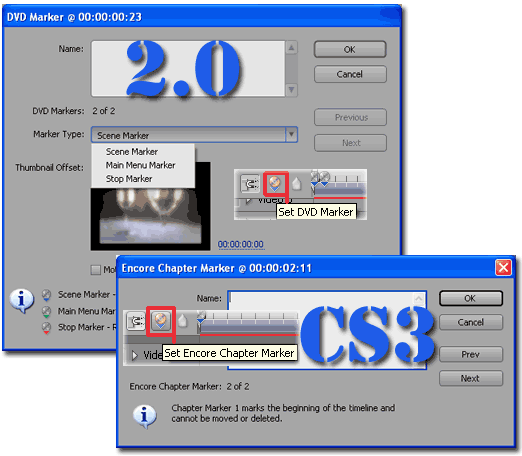
Task: Click OK in DVD Marker dialog
Action: click(x=350, y=49)
